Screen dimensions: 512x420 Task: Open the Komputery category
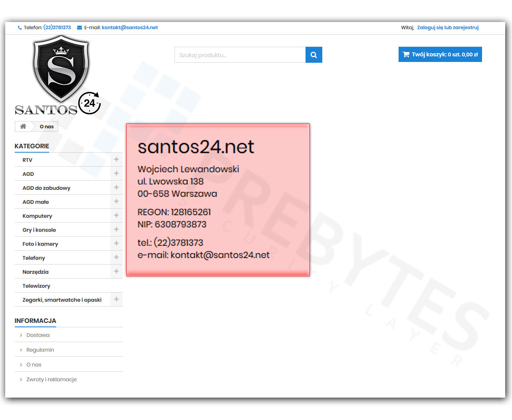point(37,216)
